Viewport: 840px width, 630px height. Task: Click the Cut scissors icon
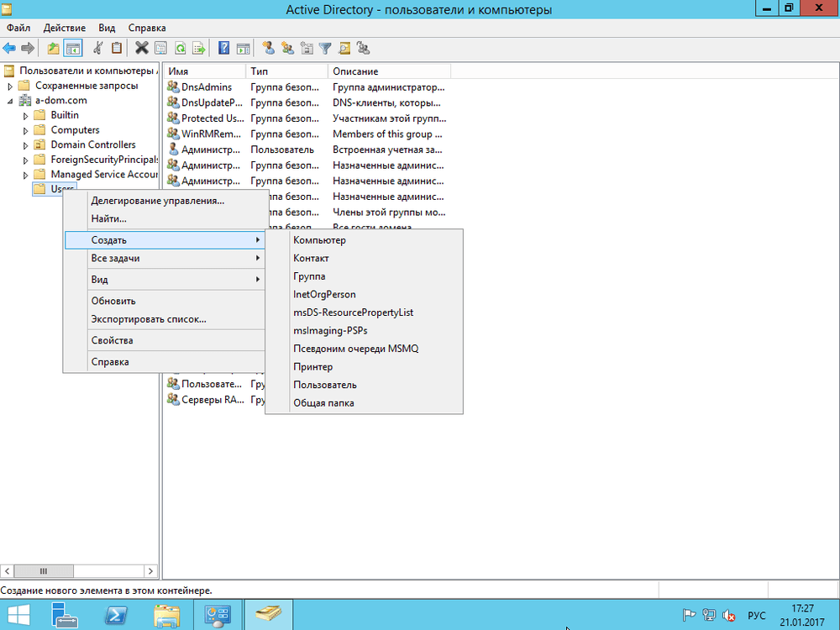point(98,48)
